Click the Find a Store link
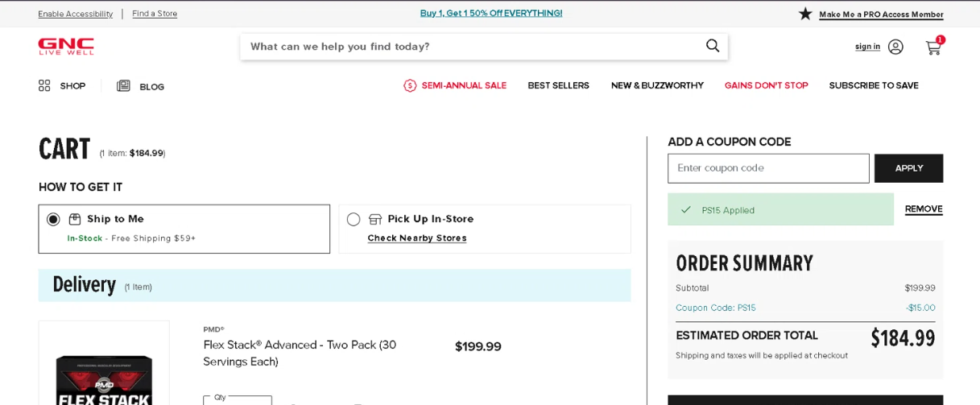The width and height of the screenshot is (980, 405). [155, 14]
